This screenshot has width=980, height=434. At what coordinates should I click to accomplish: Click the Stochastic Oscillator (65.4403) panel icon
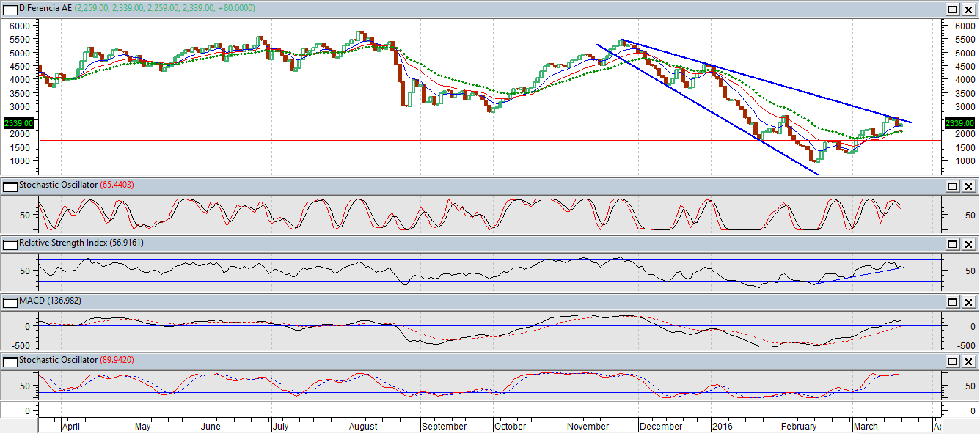[x=10, y=185]
